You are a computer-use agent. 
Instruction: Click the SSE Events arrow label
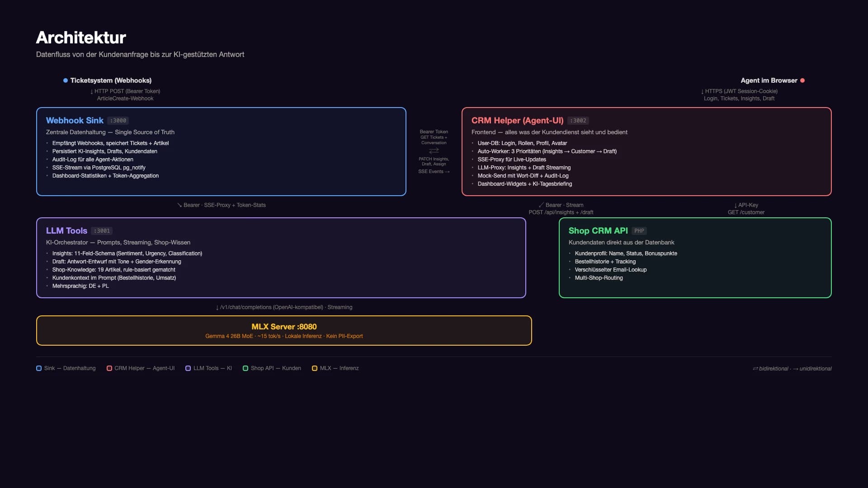(x=434, y=172)
